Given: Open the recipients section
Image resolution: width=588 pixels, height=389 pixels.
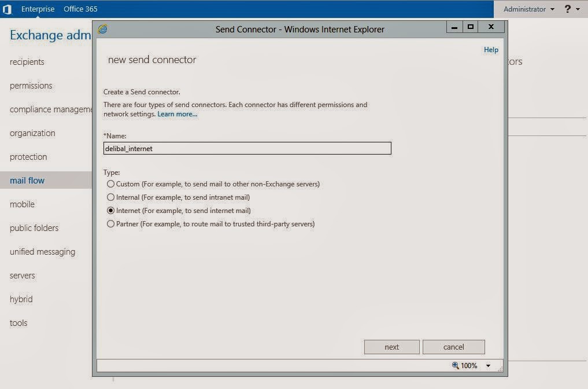Looking at the screenshot, I should [27, 62].
